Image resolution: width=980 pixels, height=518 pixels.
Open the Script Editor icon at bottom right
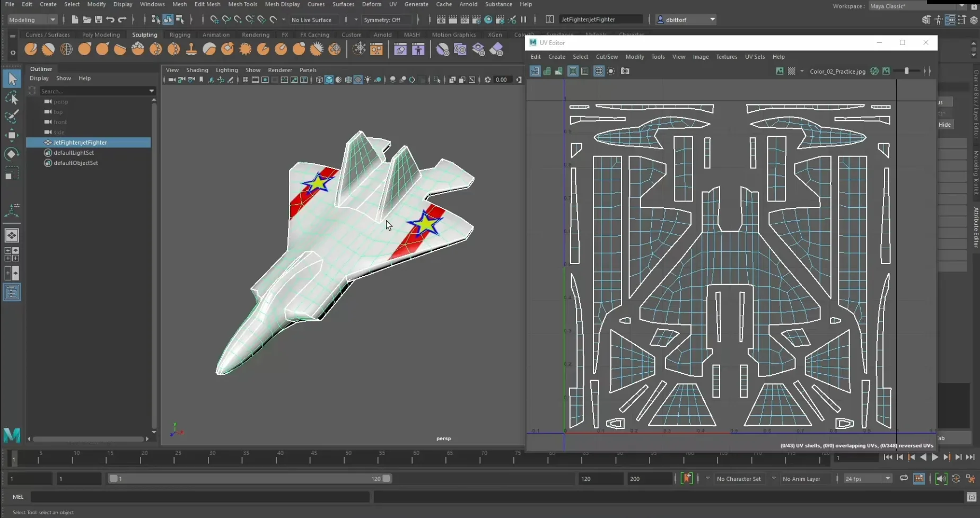pos(972,497)
